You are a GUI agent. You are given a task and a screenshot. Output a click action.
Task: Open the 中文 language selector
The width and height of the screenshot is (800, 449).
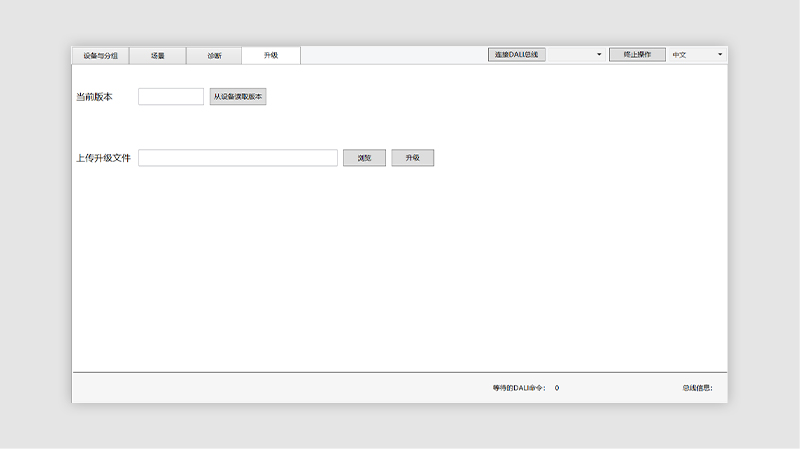690,55
